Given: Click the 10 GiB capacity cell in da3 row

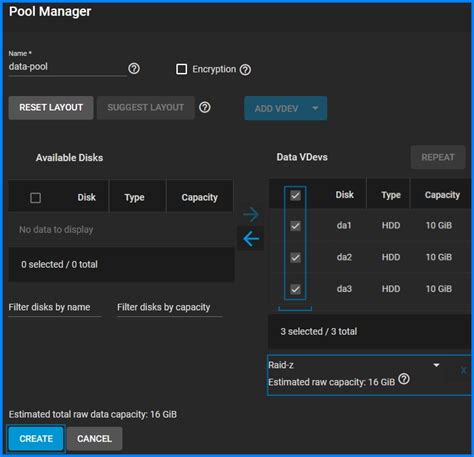Looking at the screenshot, I should coord(439,289).
